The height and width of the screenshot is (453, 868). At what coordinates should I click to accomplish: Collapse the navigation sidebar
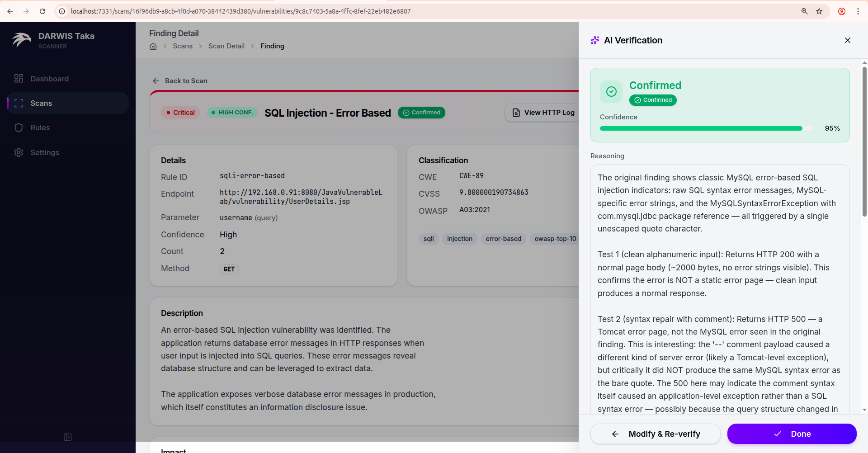[67, 437]
